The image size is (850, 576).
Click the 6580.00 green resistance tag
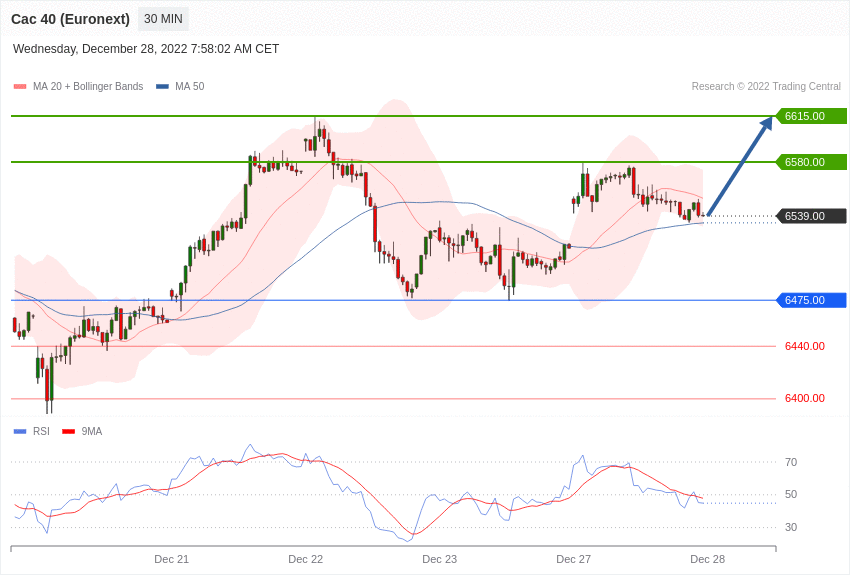click(x=811, y=162)
